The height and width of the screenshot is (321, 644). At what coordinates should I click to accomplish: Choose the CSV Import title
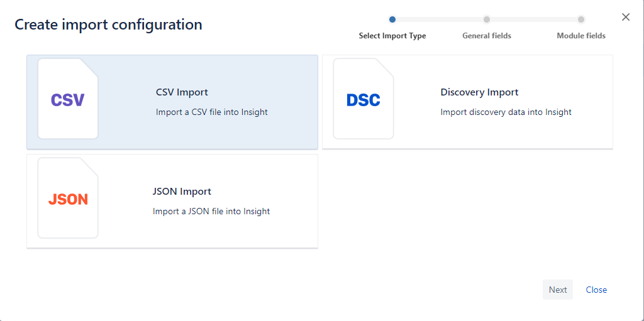coord(182,92)
